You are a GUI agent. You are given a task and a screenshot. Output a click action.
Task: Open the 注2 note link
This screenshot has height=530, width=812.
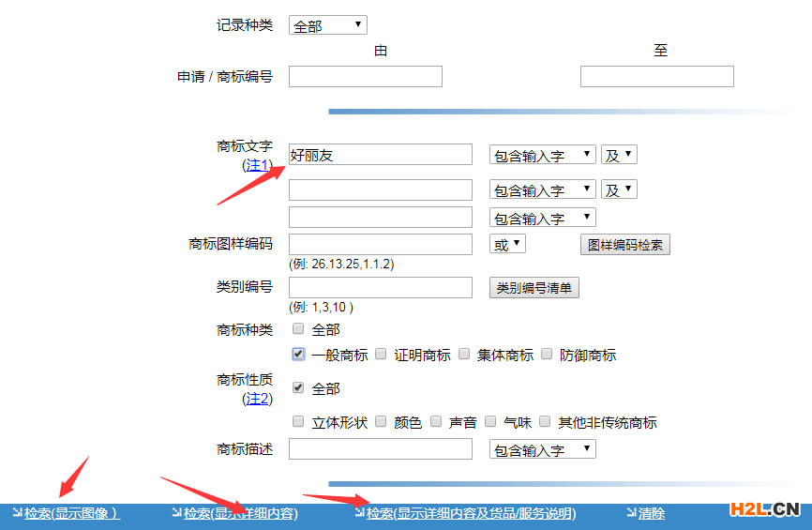click(257, 399)
